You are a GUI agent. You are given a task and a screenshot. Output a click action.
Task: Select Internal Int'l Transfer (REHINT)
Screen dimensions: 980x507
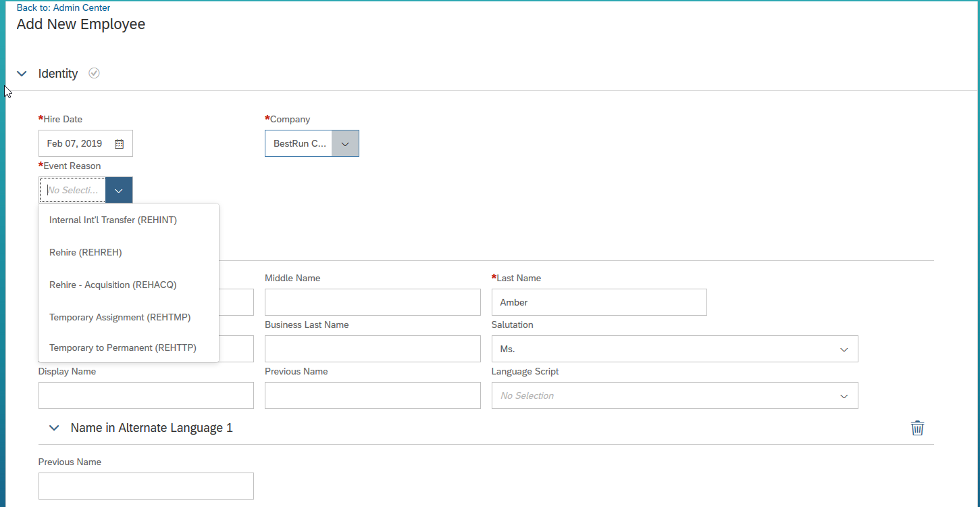pyautogui.click(x=128, y=220)
